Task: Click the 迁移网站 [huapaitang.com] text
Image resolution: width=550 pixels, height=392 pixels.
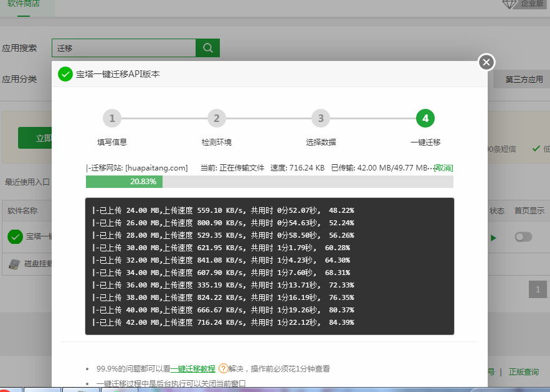Action: pos(137,168)
